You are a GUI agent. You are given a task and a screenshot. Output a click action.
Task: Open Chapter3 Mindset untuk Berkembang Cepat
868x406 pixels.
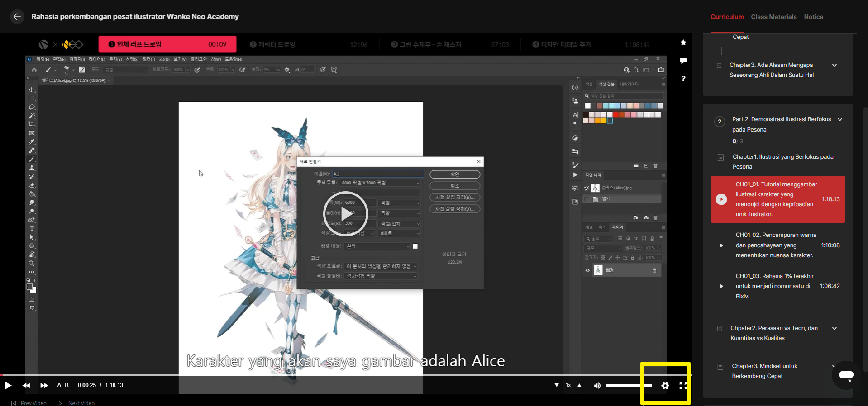tap(764, 371)
